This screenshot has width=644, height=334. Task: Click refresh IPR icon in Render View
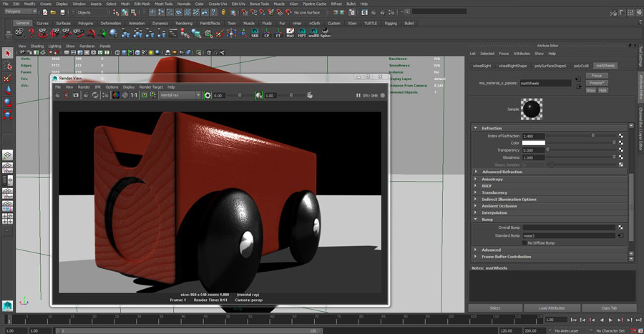[x=95, y=95]
